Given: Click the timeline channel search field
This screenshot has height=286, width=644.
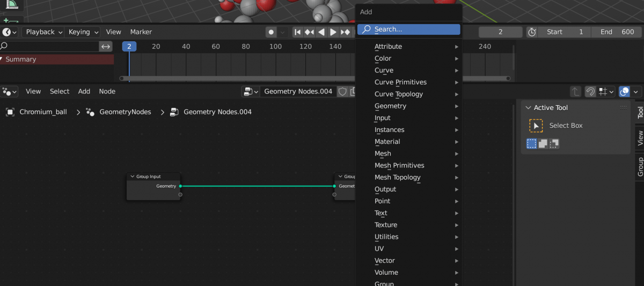Looking at the screenshot, I should 49,47.
